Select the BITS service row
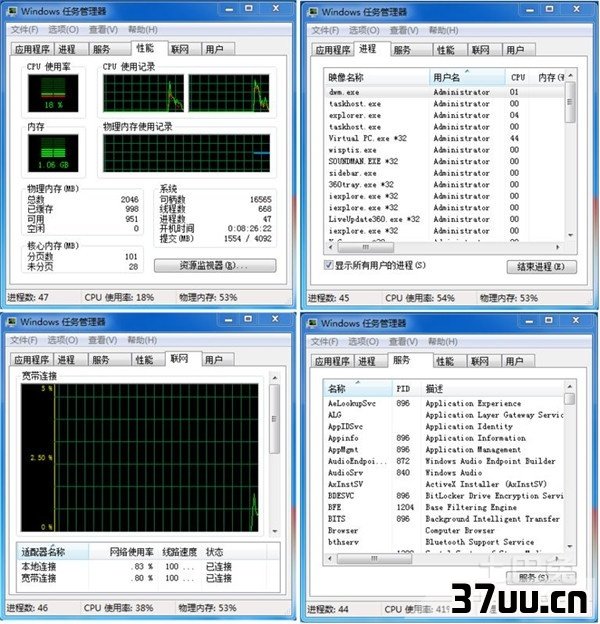The image size is (600, 624). pos(444,519)
